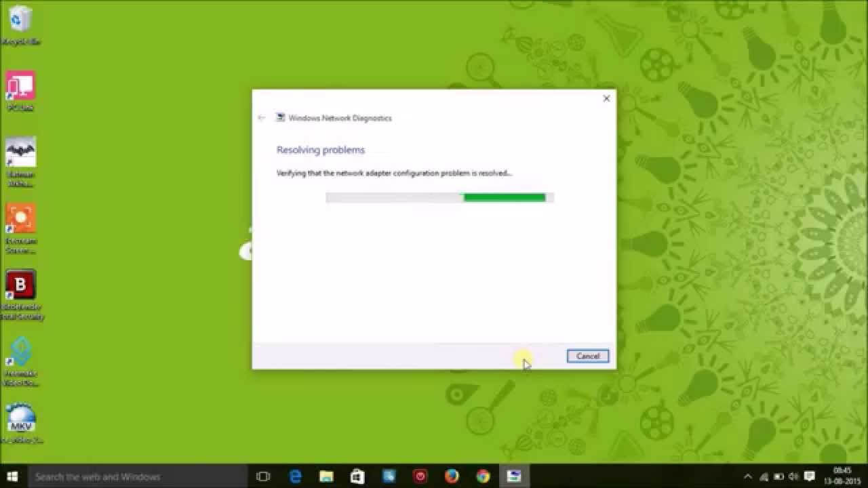
Task: Click the Search the web and Windows box
Action: 136,476
